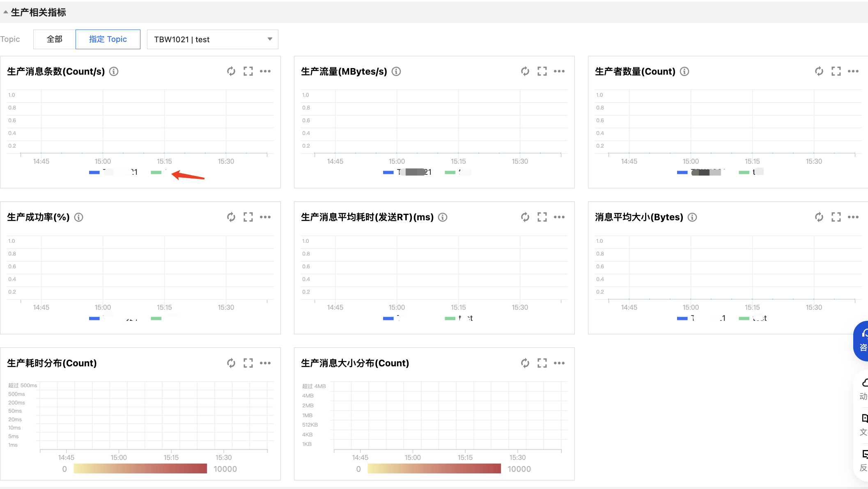Toggle green legend series in 生产消息条数 chart
Screen dimensions: 868x489
click(x=156, y=172)
